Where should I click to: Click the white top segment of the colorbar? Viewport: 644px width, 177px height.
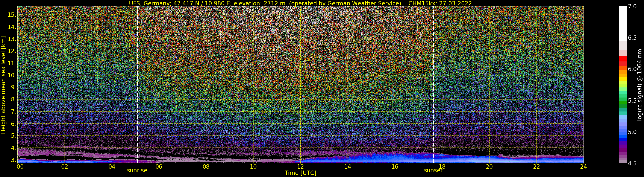623,24
